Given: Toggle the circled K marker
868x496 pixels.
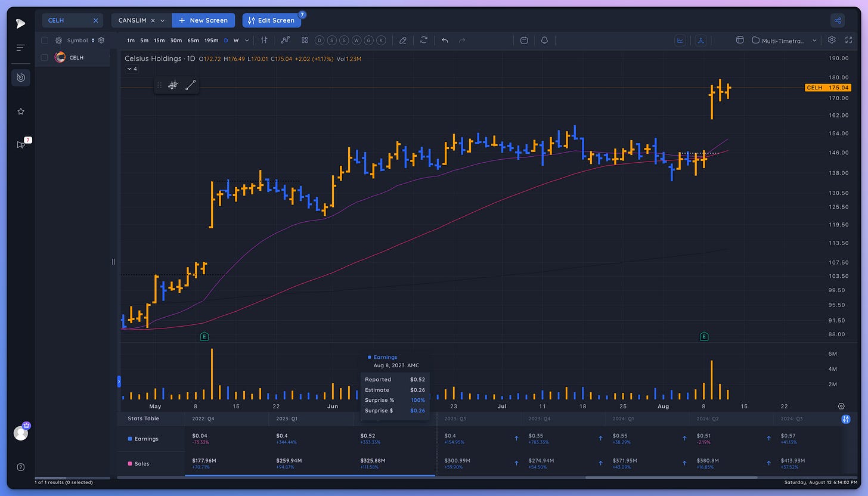Looking at the screenshot, I should [x=382, y=41].
